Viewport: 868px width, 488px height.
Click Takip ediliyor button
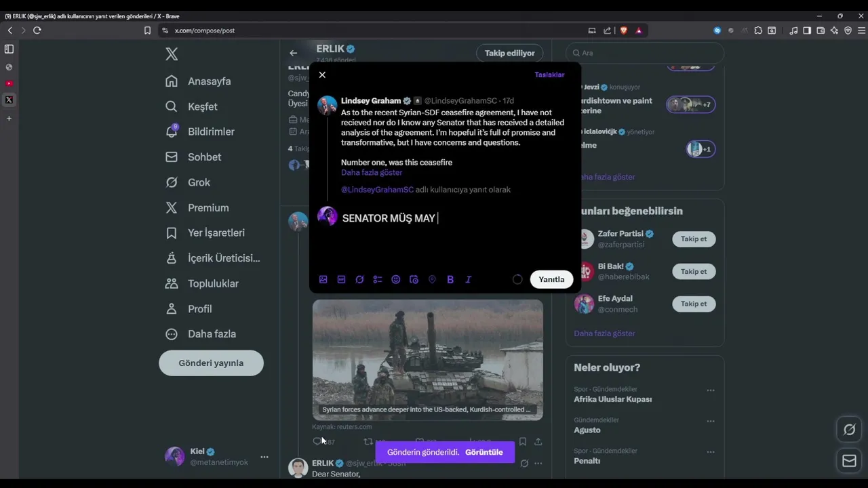tap(510, 54)
